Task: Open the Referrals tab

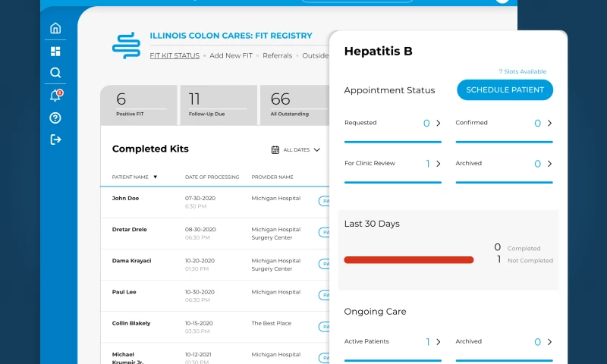Action: click(x=277, y=55)
